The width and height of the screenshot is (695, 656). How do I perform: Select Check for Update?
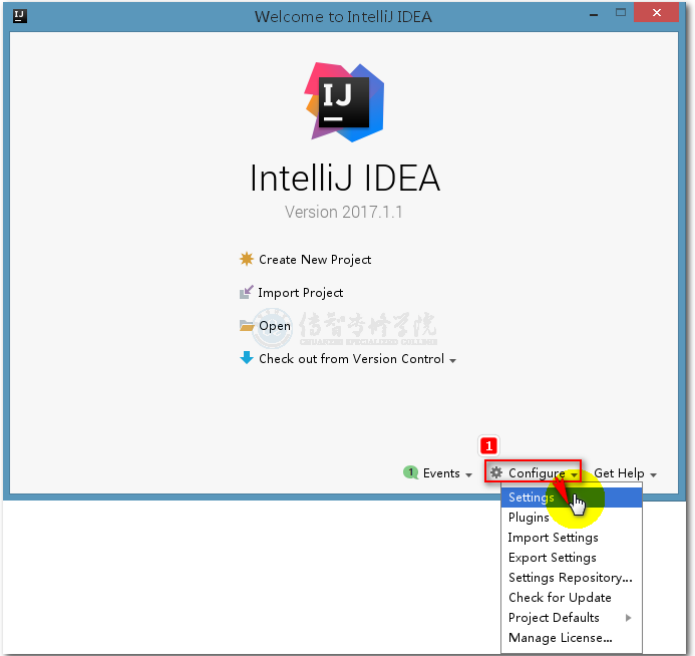pyautogui.click(x=572, y=597)
